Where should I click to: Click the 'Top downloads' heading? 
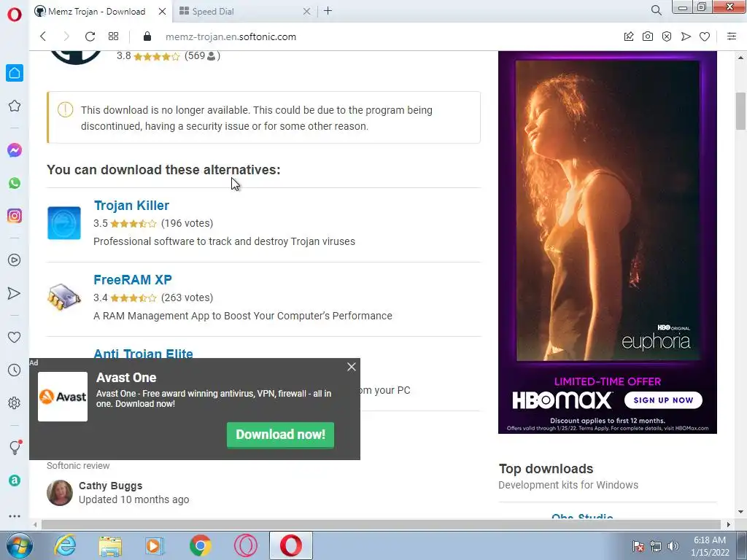click(x=546, y=469)
